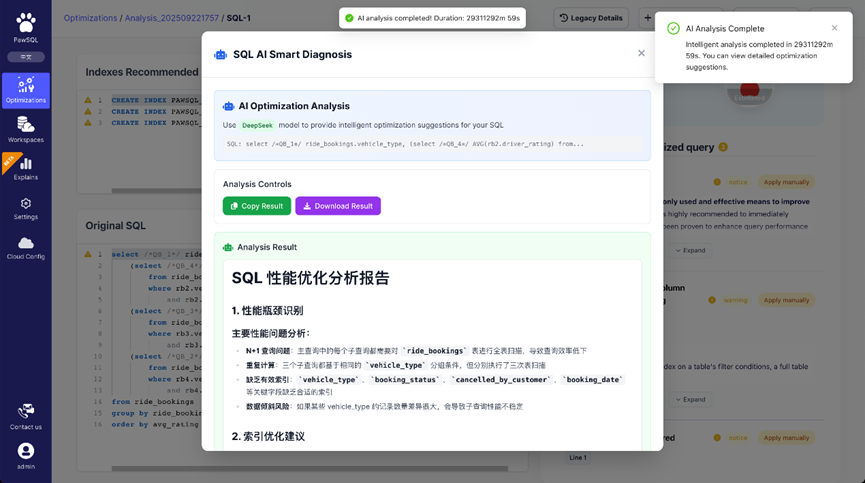865x483 pixels.
Task: Click the 'SQL 性能优化分析报告' heading
Action: 311,278
